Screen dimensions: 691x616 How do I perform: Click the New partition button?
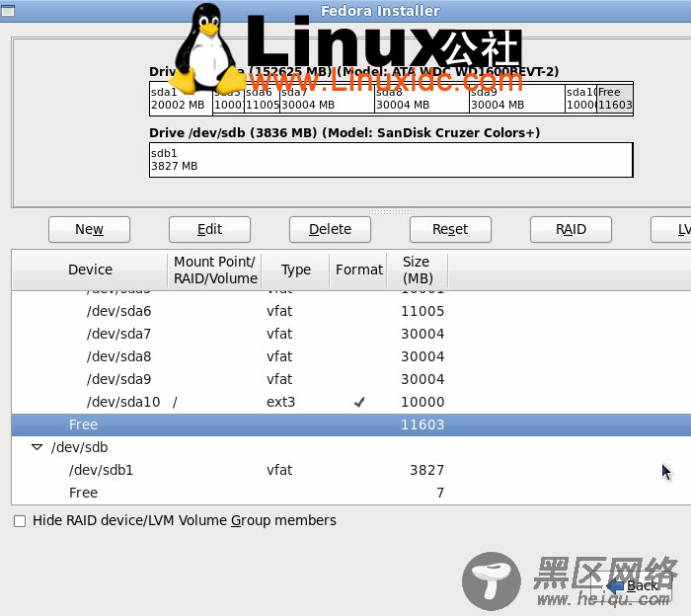89,230
